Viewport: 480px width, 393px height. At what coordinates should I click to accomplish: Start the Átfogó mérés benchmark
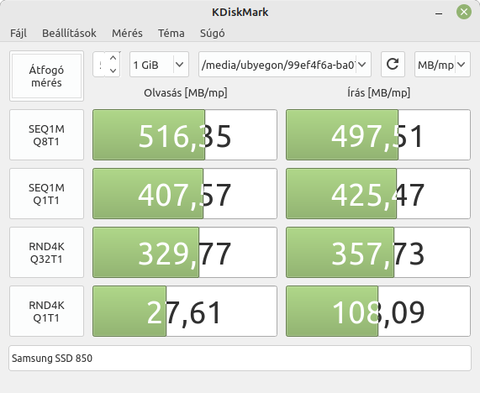(46, 76)
